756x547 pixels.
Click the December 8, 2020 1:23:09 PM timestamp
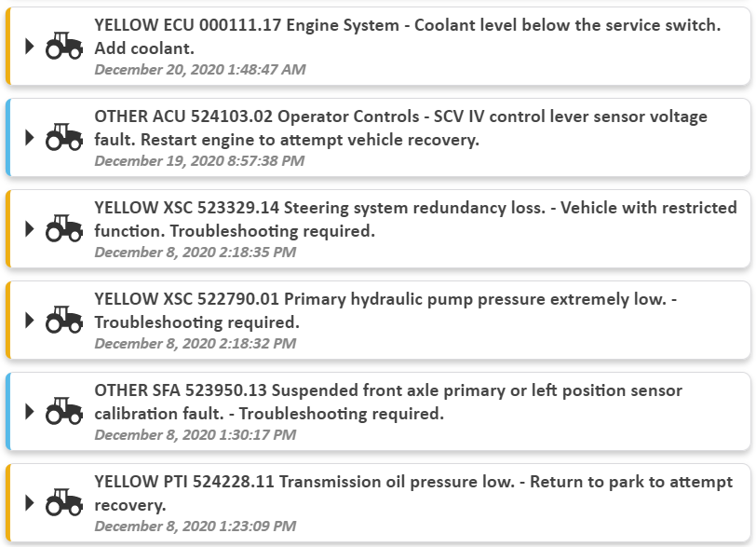[196, 526]
